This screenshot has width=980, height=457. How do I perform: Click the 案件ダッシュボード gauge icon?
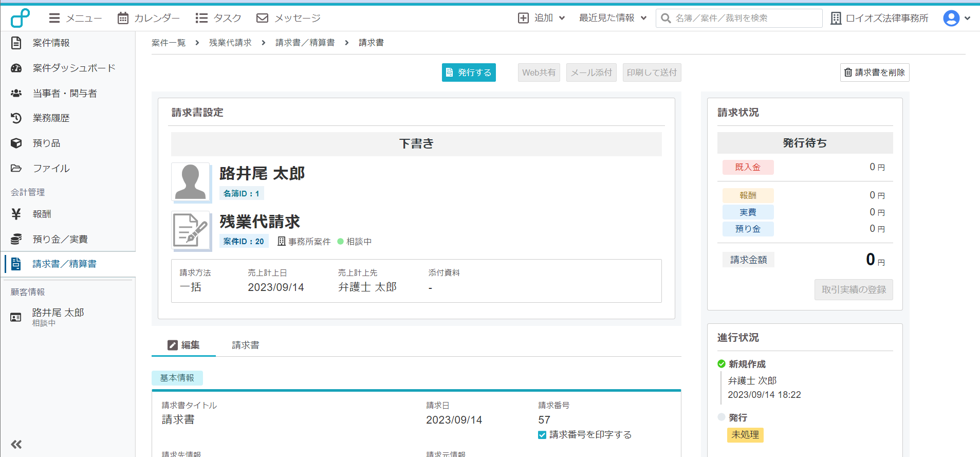(x=16, y=68)
